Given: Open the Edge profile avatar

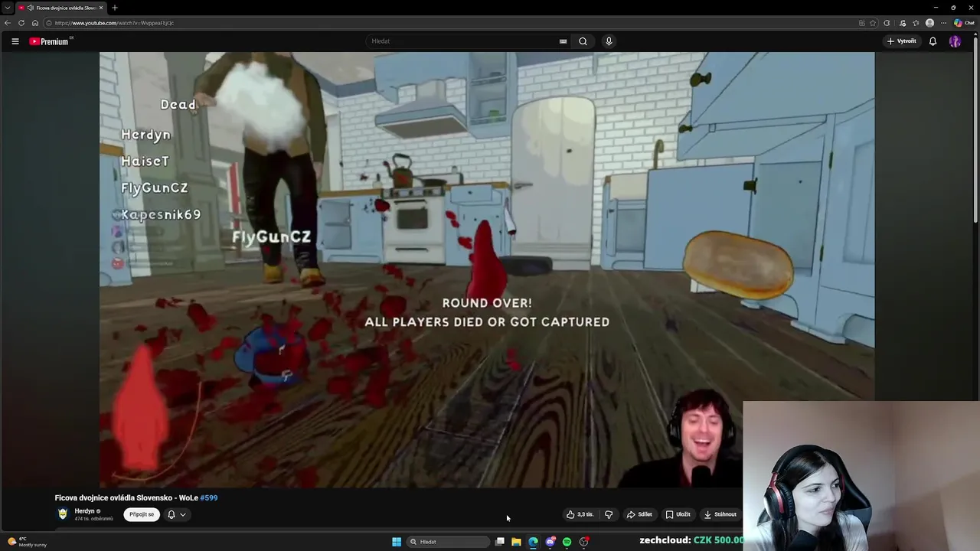Looking at the screenshot, I should click(930, 23).
